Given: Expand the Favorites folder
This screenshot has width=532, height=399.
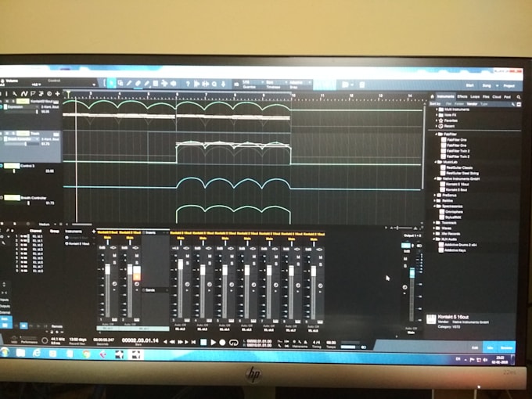Looking at the screenshot, I should tap(437, 120).
